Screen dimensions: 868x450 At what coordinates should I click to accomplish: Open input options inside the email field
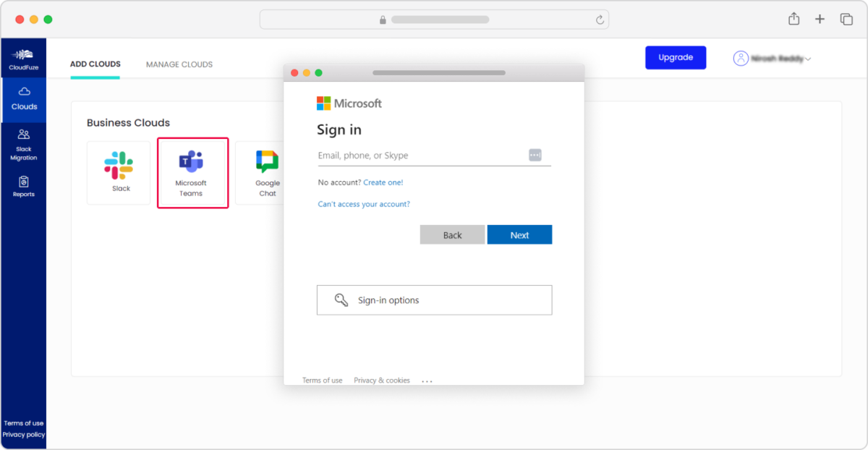click(534, 154)
